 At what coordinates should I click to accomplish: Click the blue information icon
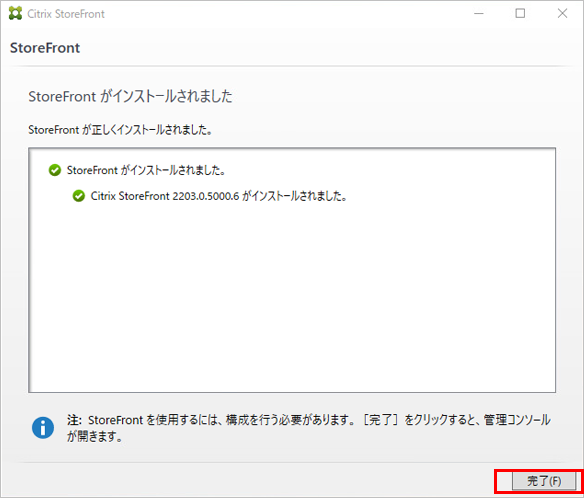(43, 428)
